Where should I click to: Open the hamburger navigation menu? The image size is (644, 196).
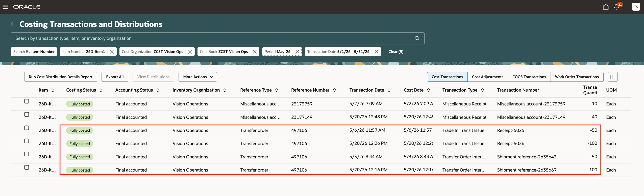6,7
